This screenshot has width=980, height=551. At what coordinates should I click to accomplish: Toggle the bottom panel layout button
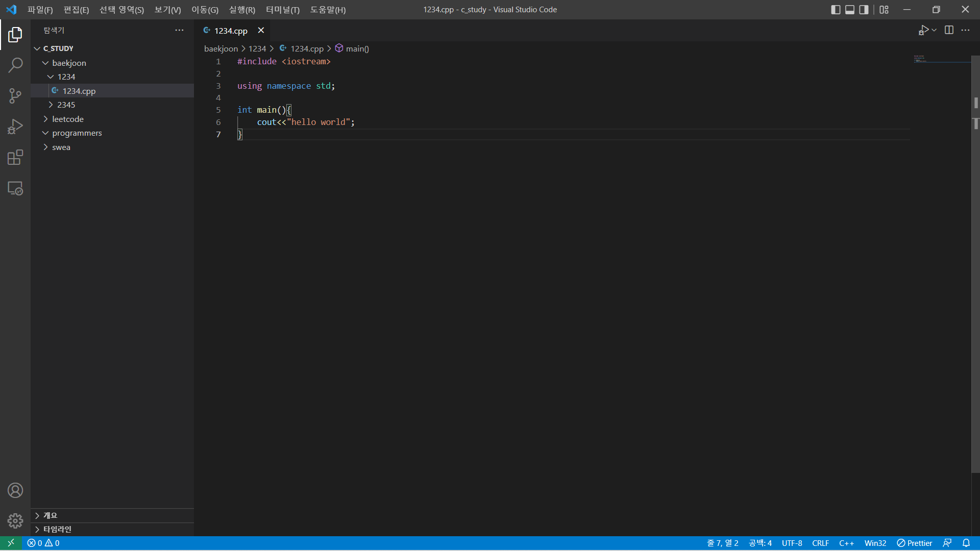coord(850,10)
